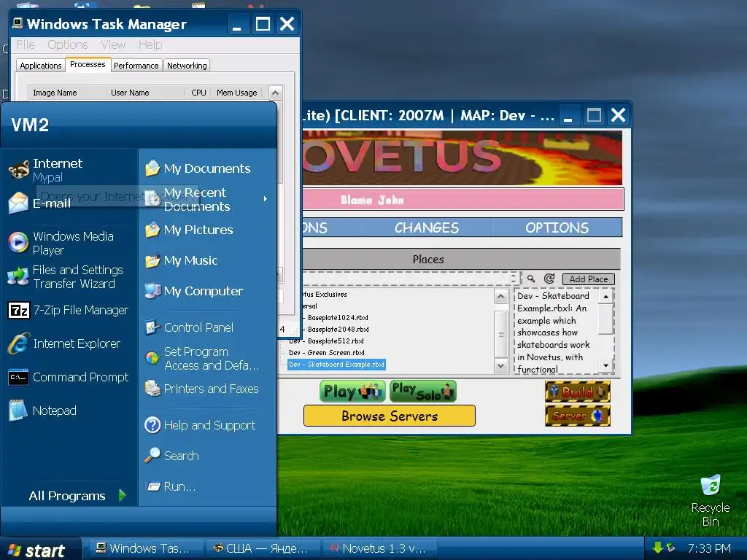Sort processes by CPU column

[x=198, y=93]
